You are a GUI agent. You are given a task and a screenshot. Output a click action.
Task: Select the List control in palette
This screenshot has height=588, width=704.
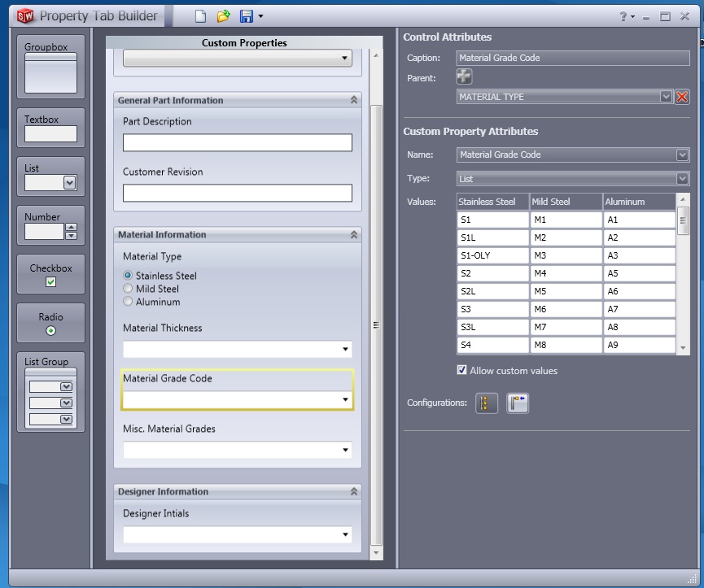50,176
